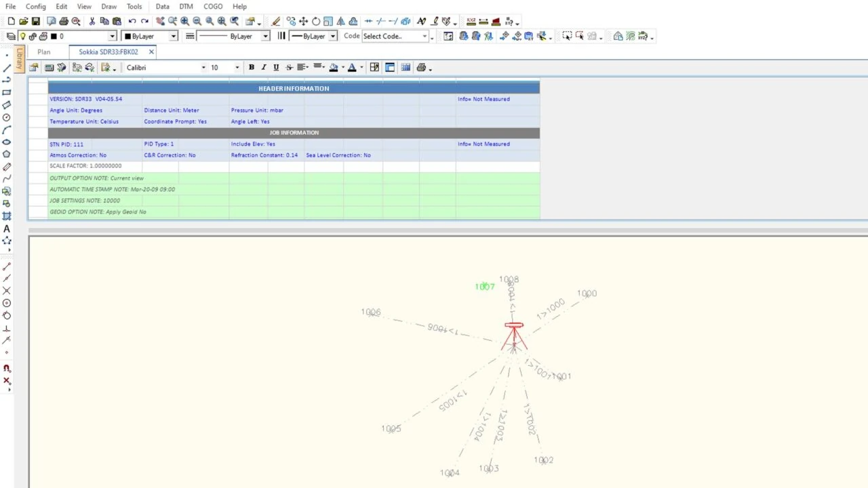Open the Library side panel
Image resolution: width=868 pixels, height=488 pixels.
coord(20,60)
